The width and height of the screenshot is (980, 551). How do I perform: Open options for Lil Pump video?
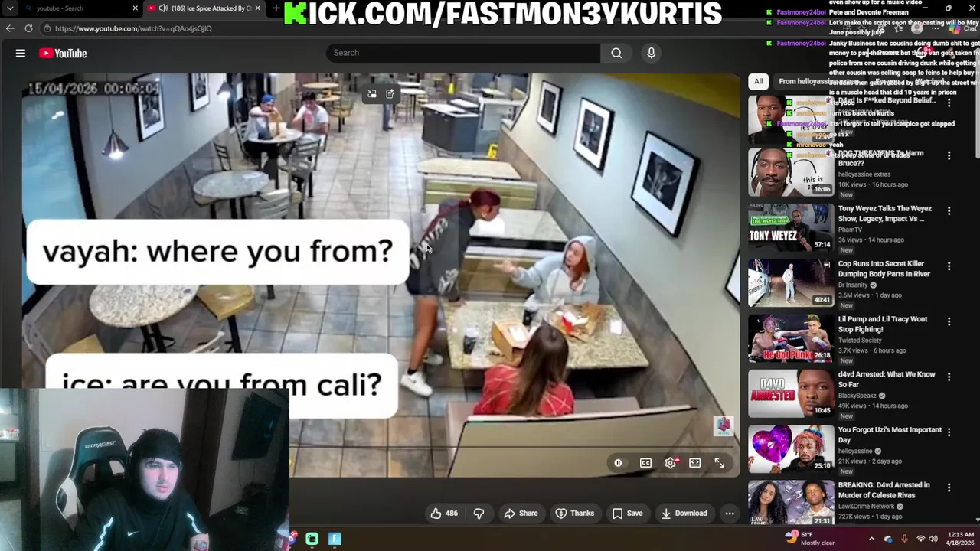click(949, 321)
